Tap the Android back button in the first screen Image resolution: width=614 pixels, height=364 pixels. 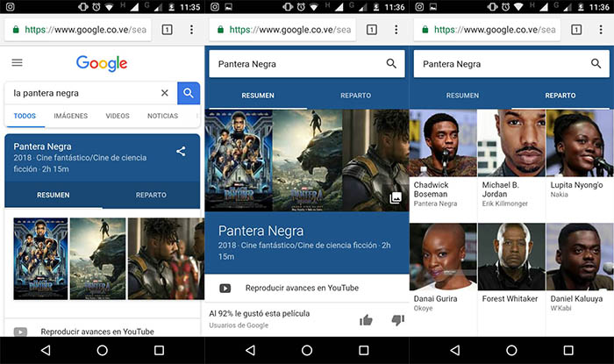pyautogui.click(x=46, y=350)
